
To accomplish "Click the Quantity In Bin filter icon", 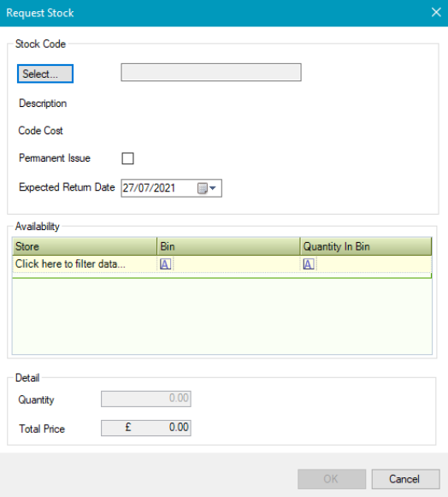I will pyautogui.click(x=309, y=264).
